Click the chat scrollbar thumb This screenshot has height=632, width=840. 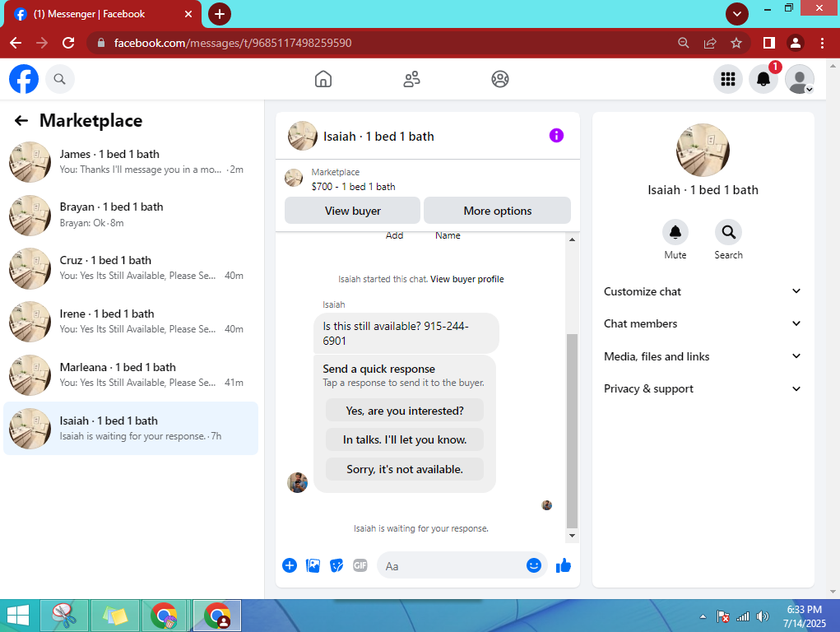pyautogui.click(x=572, y=430)
